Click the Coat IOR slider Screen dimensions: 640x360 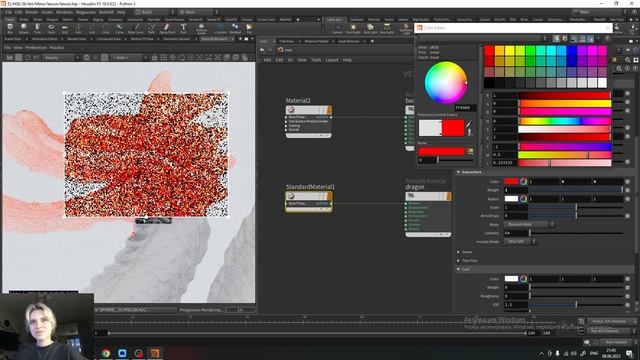pos(576,304)
